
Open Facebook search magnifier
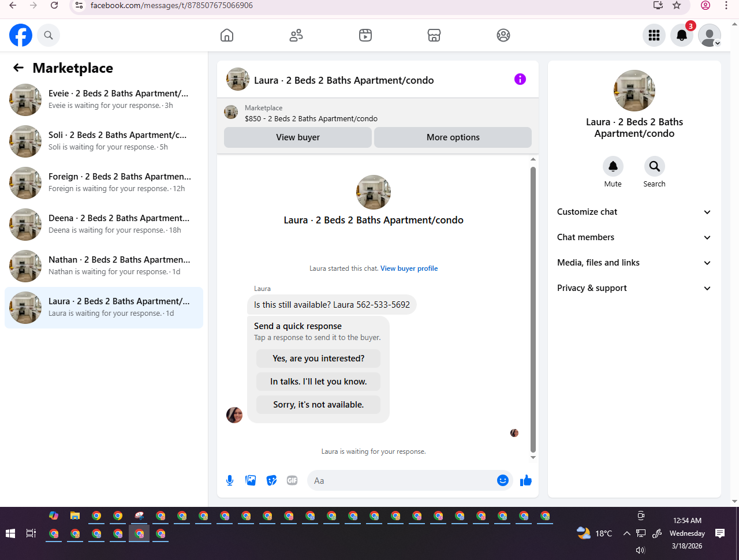(48, 35)
